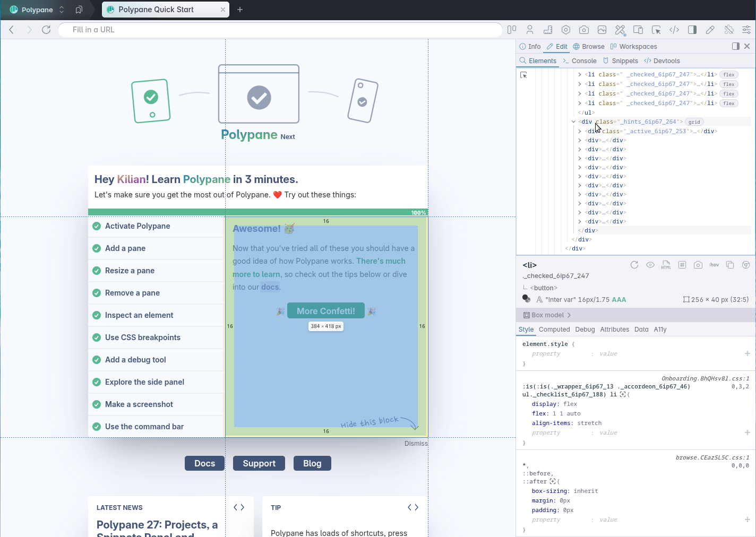Toggle the panel dock side button beside close
This screenshot has width=756, height=537.
735,46
